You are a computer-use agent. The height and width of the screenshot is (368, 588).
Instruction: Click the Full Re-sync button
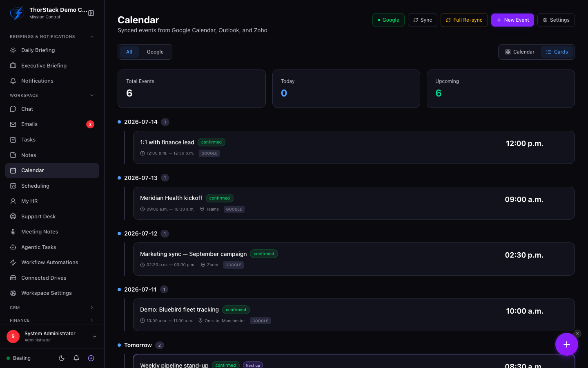click(464, 20)
